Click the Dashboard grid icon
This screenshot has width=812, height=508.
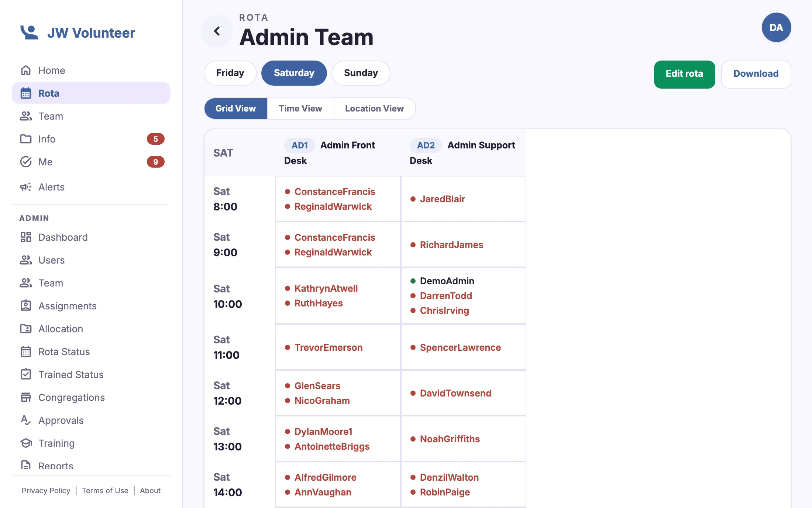coord(26,237)
